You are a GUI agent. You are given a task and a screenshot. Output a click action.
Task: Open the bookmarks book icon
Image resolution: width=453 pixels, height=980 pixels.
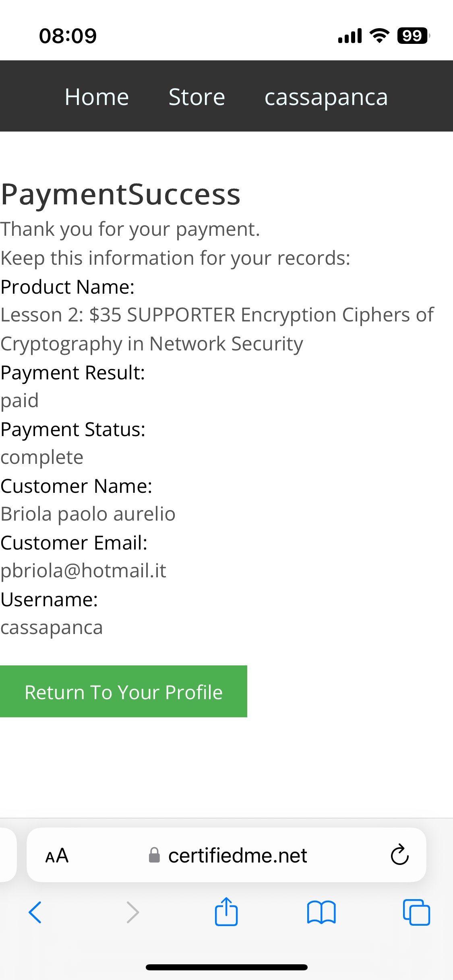(321, 912)
